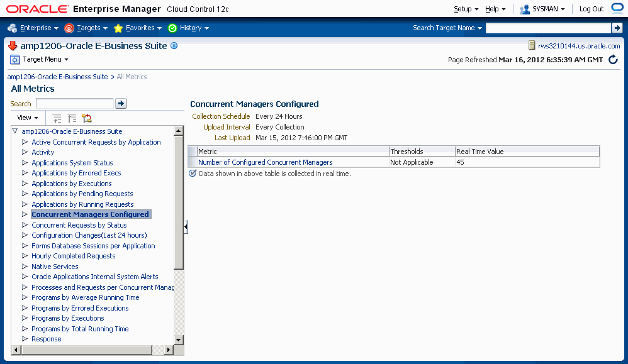Collapse the amp1206-Oracle E-Business Suite tree root
The width and height of the screenshot is (628, 364).
coord(15,131)
